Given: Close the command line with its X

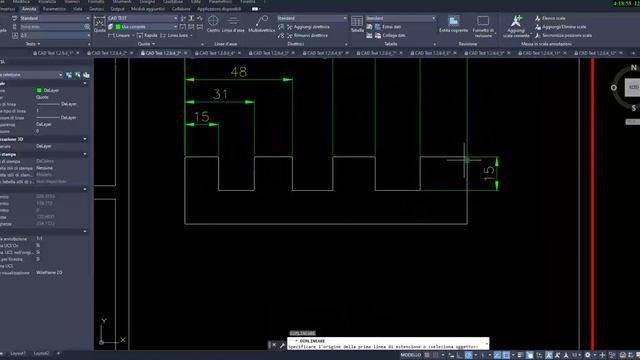Looking at the screenshot, I should pyautogui.click(x=274, y=345).
